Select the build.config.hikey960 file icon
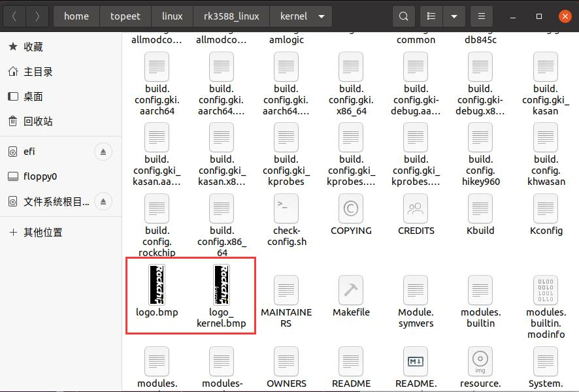The width and height of the screenshot is (579, 392). pyautogui.click(x=480, y=137)
